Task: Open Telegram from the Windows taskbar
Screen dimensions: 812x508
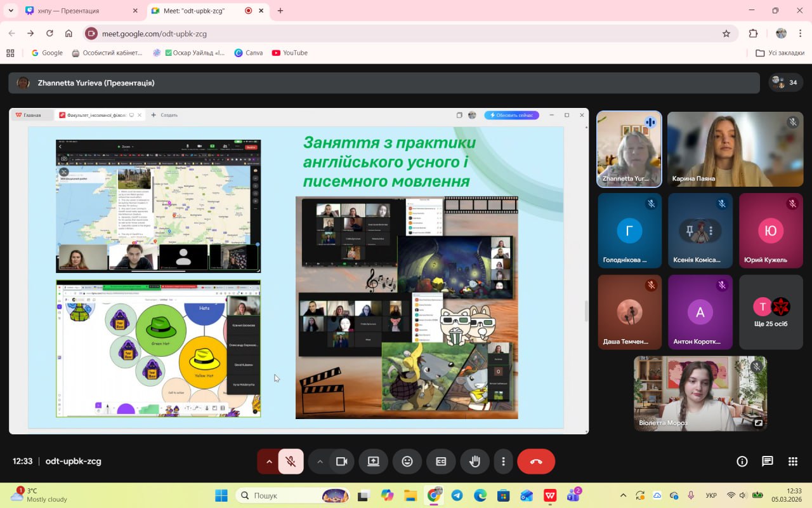Action: (457, 495)
